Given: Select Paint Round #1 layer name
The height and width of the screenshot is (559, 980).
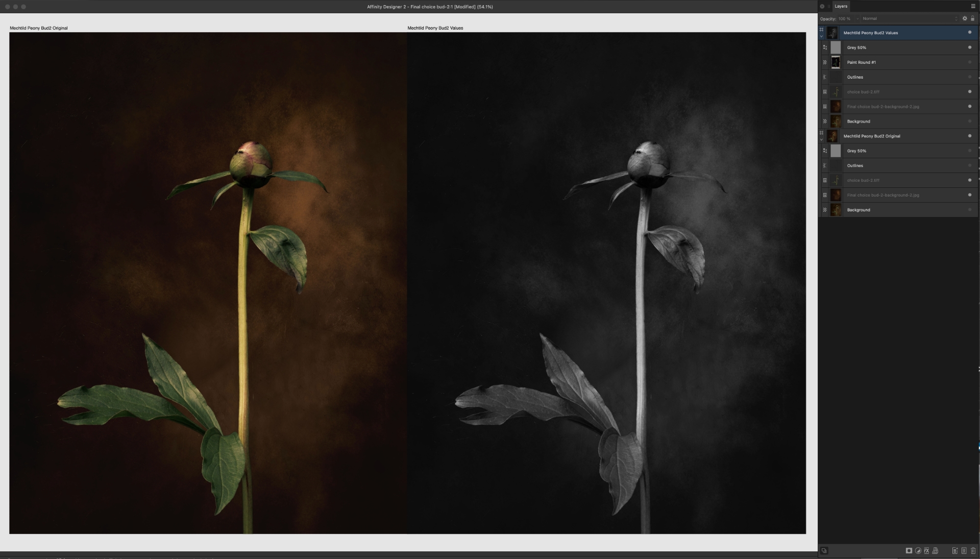Looking at the screenshot, I should (861, 62).
